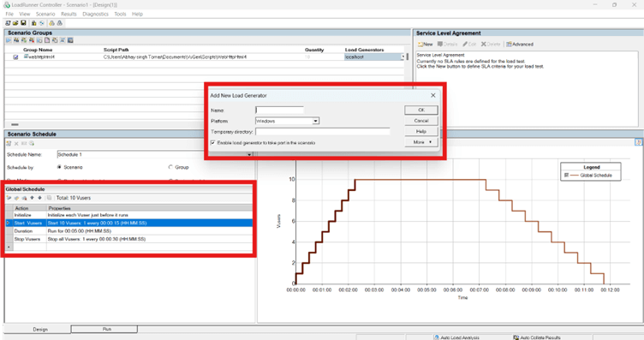Open the Results menu
The height and width of the screenshot is (340, 644).
(69, 14)
